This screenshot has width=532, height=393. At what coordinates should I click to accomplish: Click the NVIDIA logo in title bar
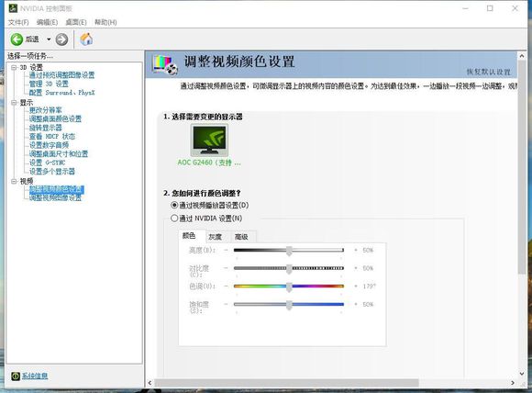pos(13,8)
